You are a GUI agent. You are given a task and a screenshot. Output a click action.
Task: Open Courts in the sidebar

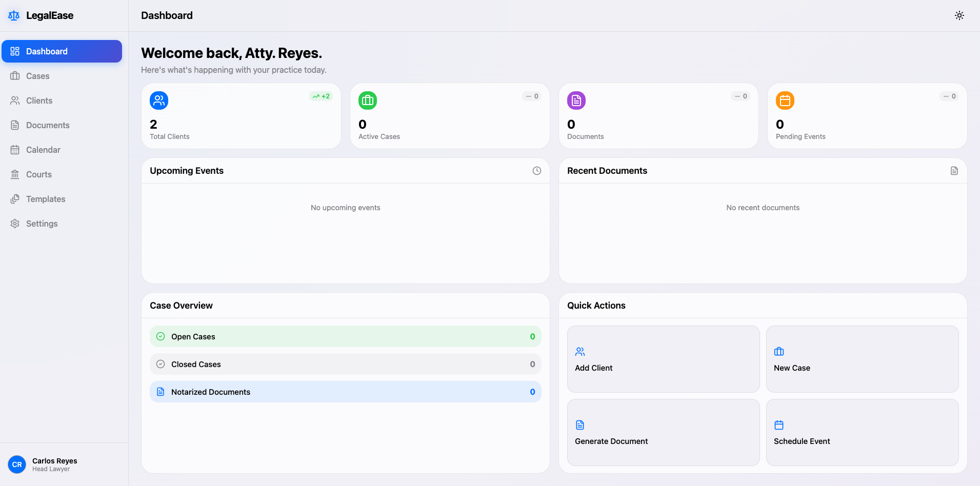pyautogui.click(x=62, y=174)
